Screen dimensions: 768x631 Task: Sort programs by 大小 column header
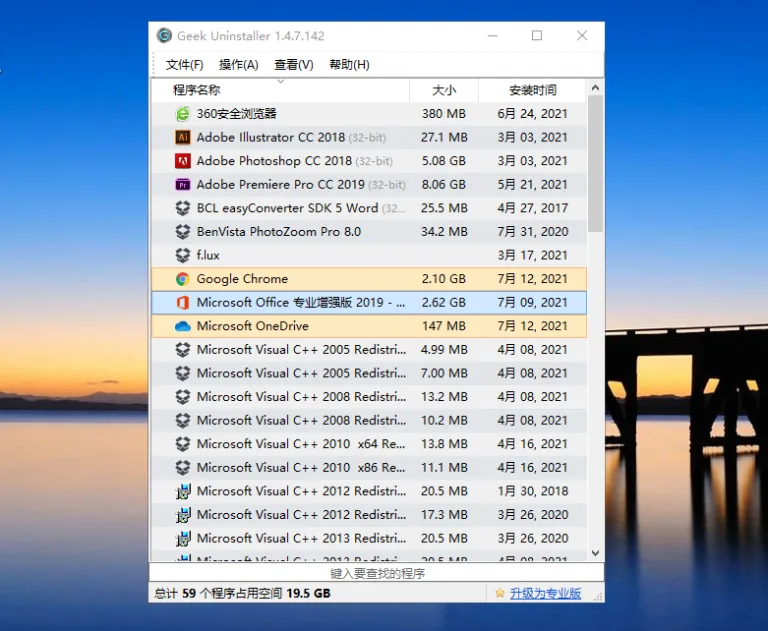(x=444, y=90)
